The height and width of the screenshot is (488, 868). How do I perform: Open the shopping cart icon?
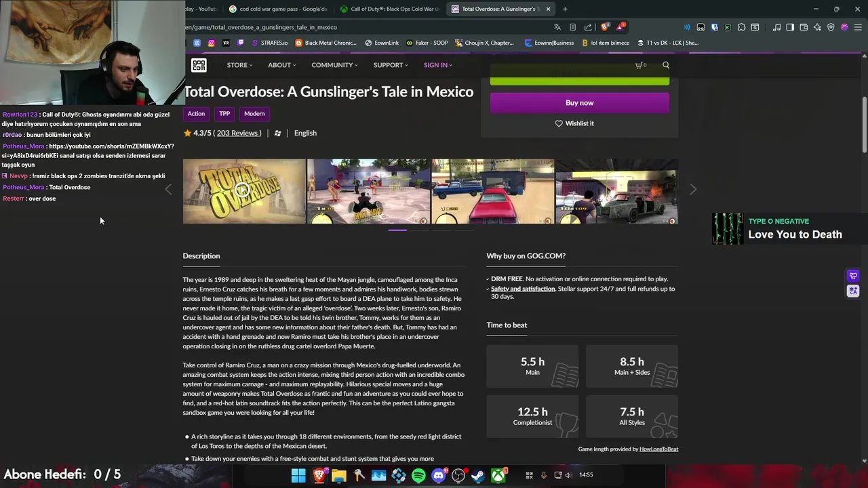coord(640,65)
